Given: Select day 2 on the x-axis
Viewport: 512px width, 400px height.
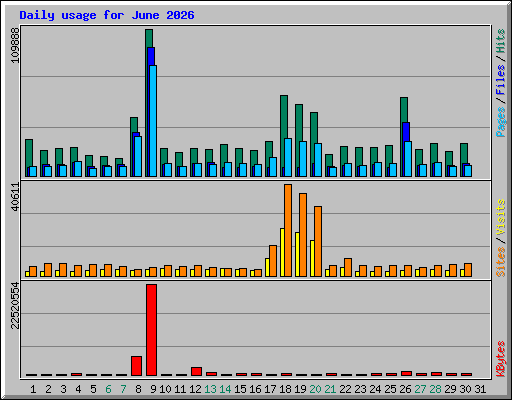Looking at the screenshot, I should tap(48, 389).
